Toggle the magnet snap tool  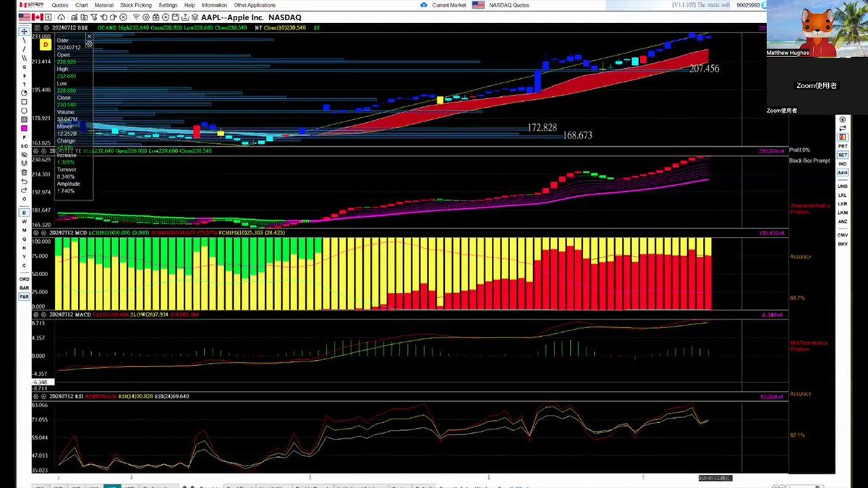(24, 163)
